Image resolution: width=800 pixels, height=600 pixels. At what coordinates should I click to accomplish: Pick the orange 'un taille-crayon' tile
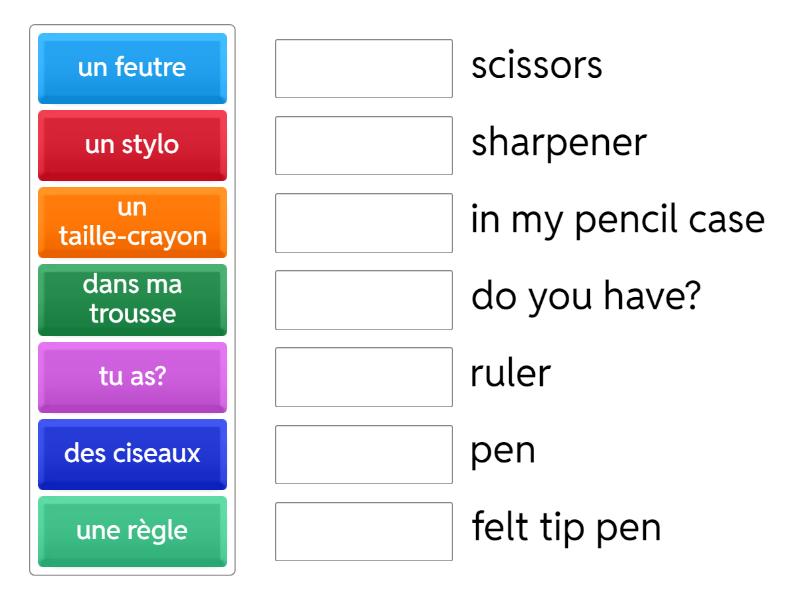tap(132, 222)
